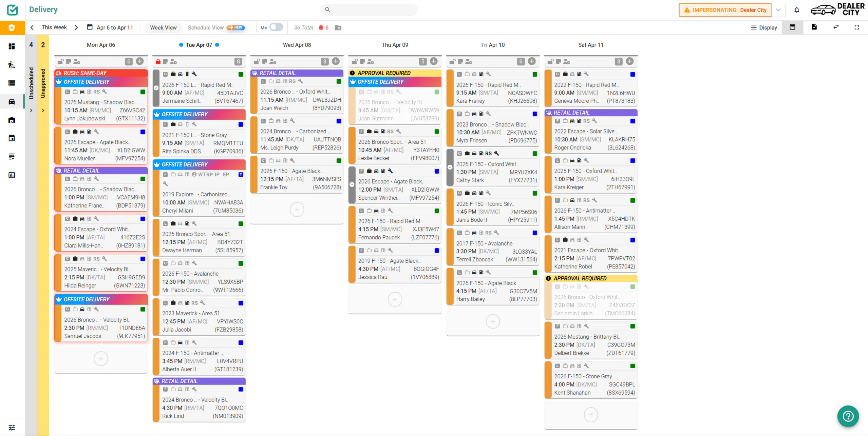Click the IMPERSONATING: Dealer City button
The height and width of the screenshot is (436, 868).
725,10
